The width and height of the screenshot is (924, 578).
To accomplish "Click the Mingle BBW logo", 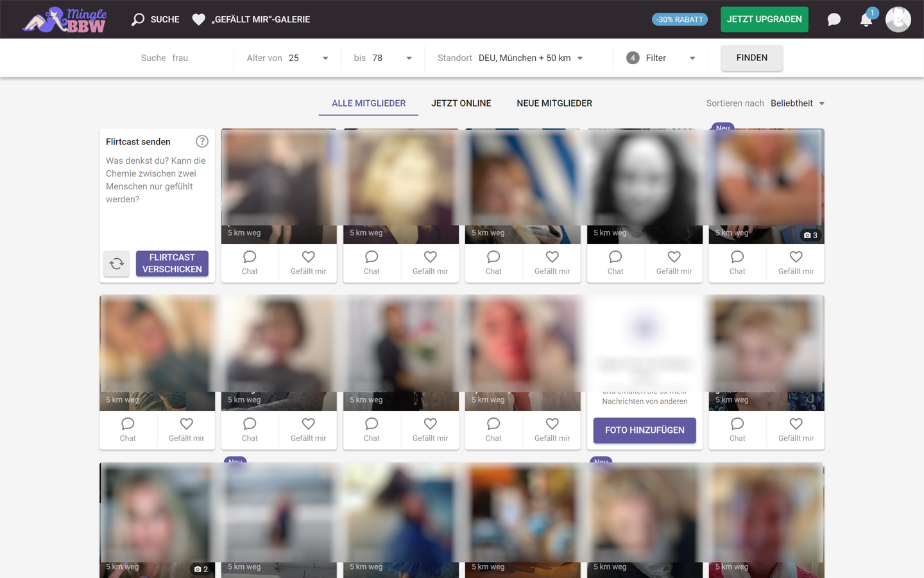I will tap(65, 20).
